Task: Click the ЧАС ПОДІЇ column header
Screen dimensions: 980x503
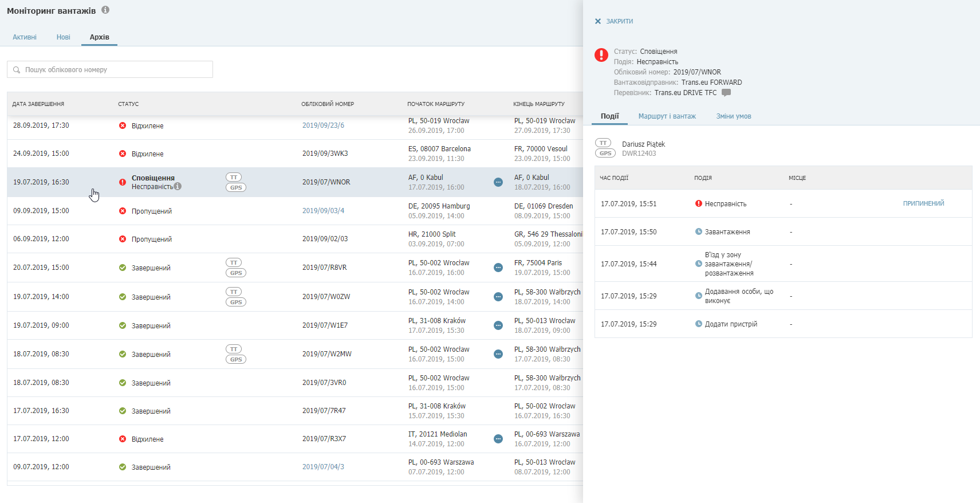Action: click(614, 178)
